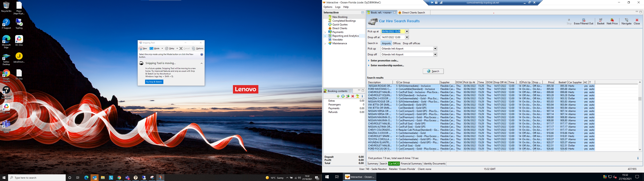Collapse the Snipping Tool is moving notice
Image resolution: width=644 pixels, height=181 pixels.
coord(201,63)
